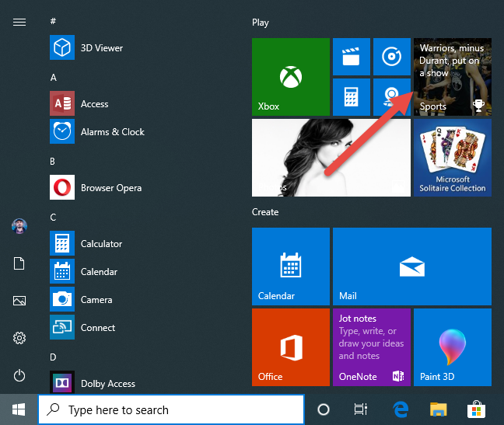Open File Explorer from taskbar
Viewport: 504px width, 425px height.
439,409
